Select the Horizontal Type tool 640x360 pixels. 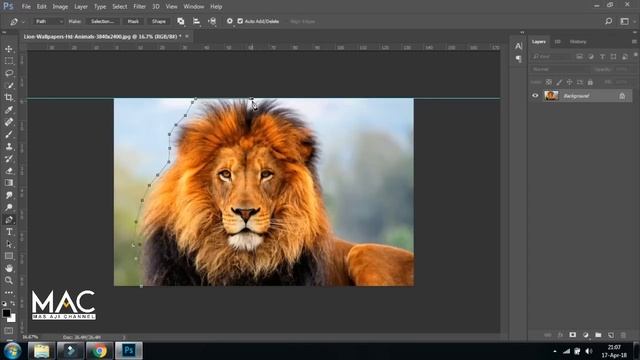click(9, 232)
